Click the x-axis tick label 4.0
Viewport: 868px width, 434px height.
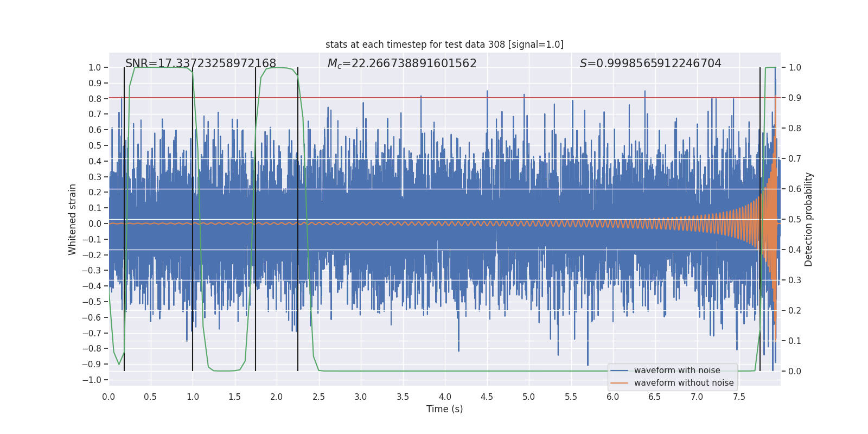(x=445, y=397)
